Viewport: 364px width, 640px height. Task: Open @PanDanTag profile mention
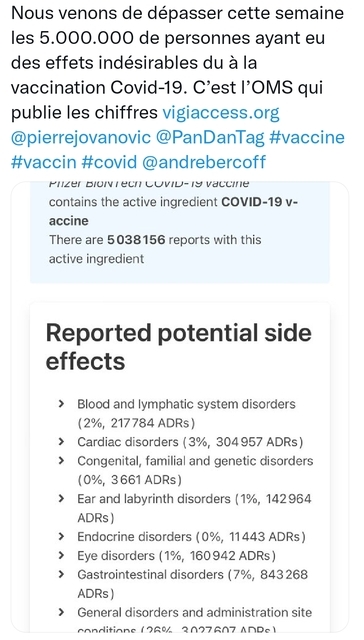coord(210,138)
